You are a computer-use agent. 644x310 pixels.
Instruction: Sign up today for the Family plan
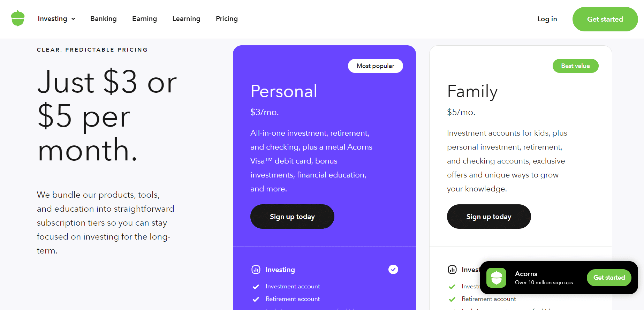point(489,217)
